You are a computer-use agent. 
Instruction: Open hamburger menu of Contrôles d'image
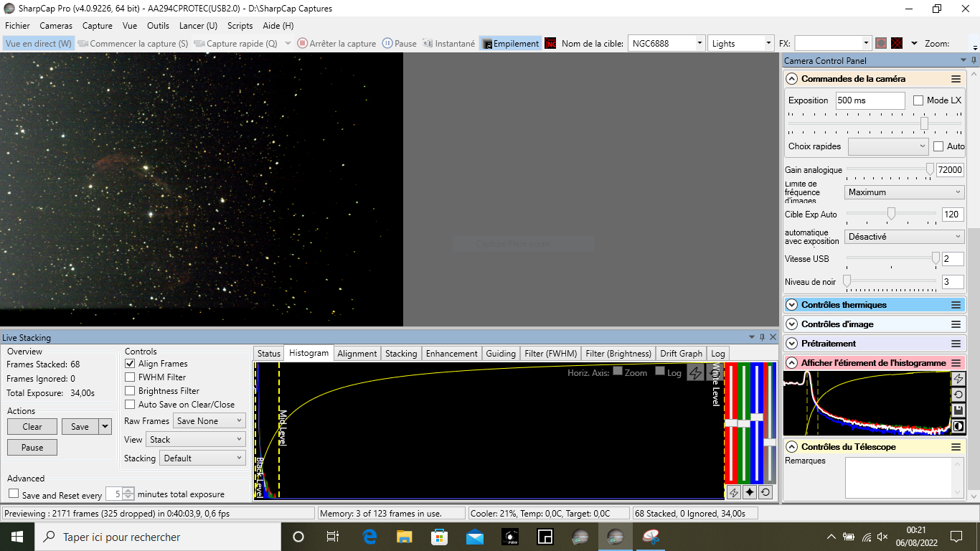(x=956, y=324)
